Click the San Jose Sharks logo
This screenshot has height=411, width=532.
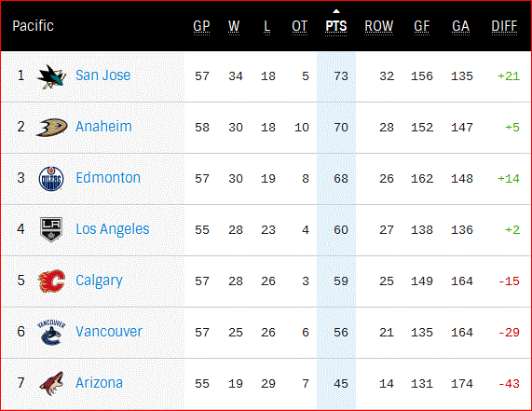[x=51, y=76]
